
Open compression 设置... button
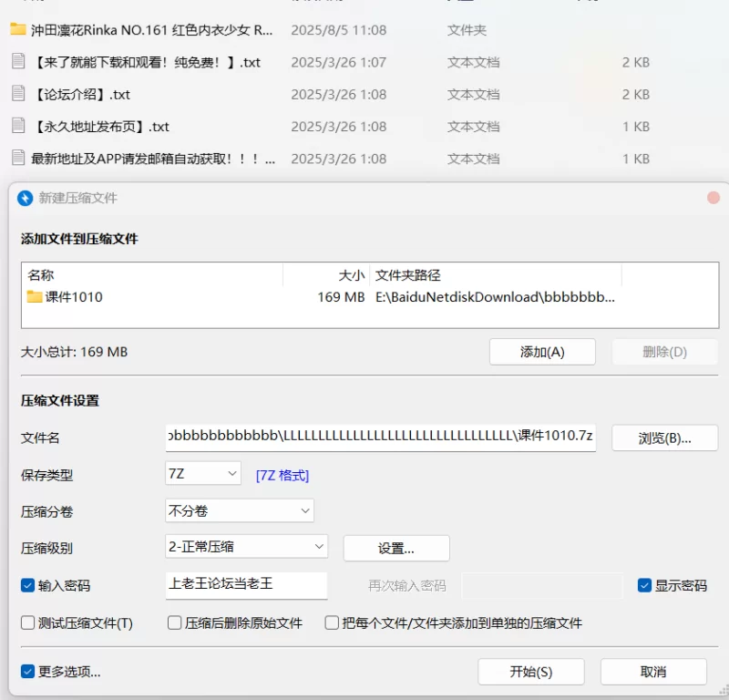396,549
